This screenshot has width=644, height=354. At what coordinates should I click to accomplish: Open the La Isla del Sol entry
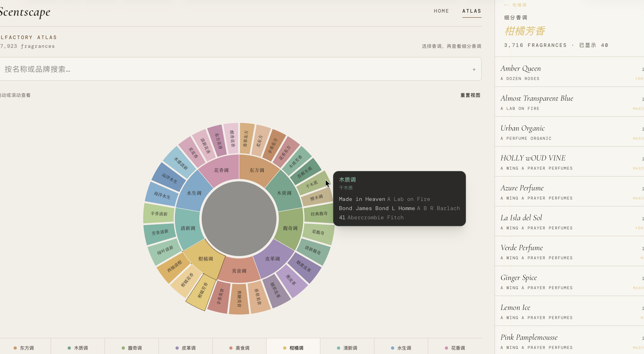click(x=569, y=221)
